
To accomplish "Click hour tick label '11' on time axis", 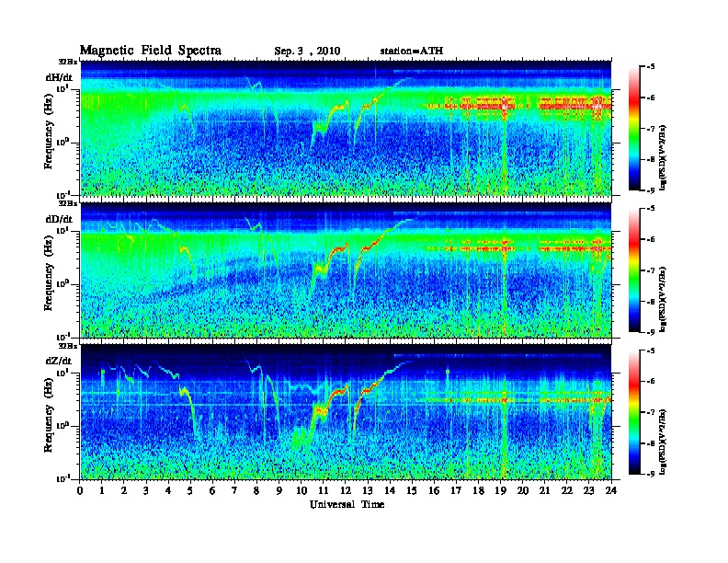I will (324, 490).
